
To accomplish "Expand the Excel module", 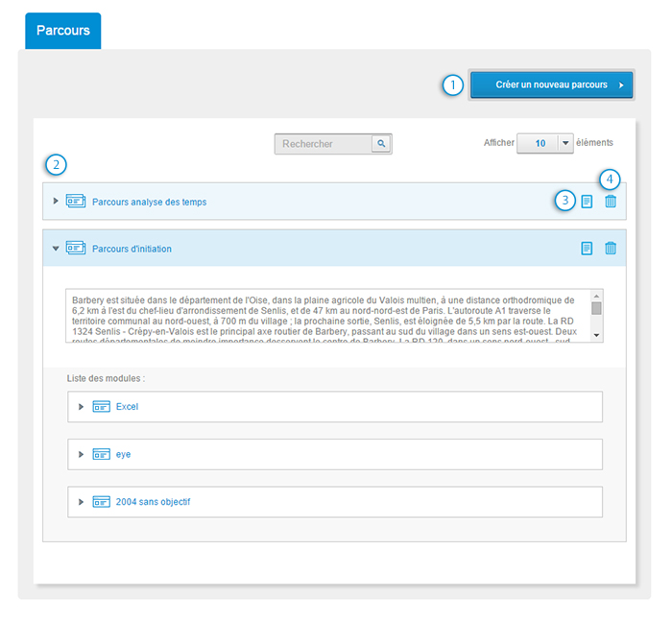I will [81, 407].
